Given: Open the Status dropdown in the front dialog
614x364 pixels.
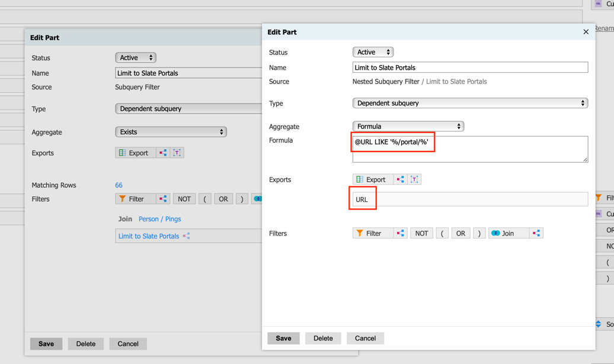Looking at the screenshot, I should pyautogui.click(x=372, y=52).
